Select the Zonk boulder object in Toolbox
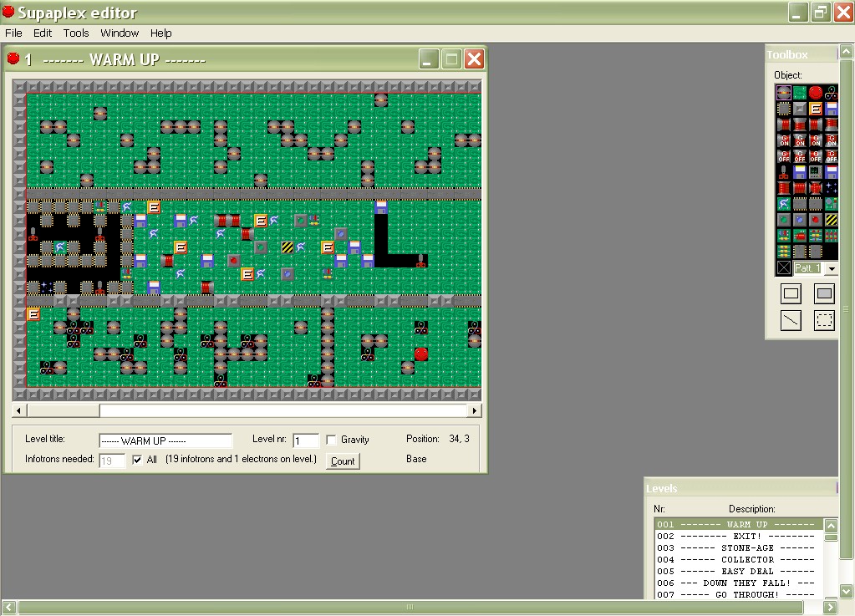The image size is (855, 616). click(x=784, y=93)
